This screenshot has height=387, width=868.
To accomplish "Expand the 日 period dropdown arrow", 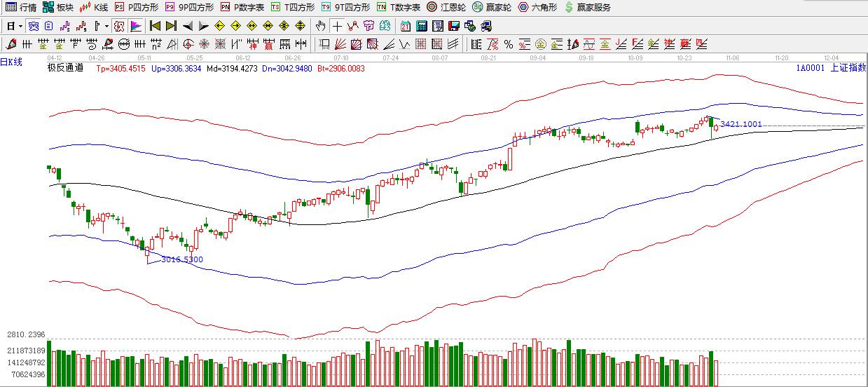I will [x=20, y=27].
